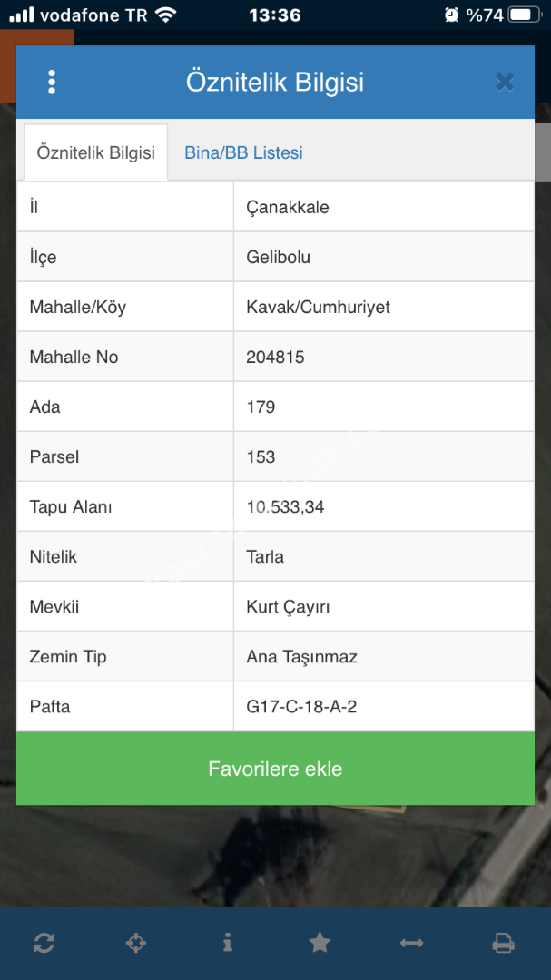This screenshot has width=551, height=980.
Task: Tap the horizontal arrows measure icon
Action: [411, 943]
